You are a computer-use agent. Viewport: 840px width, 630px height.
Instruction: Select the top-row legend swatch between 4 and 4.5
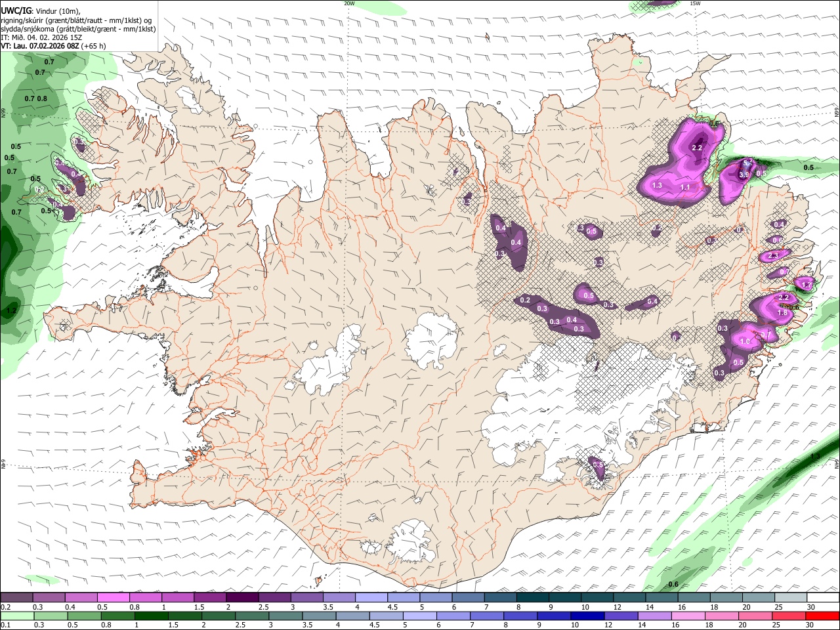370,598
